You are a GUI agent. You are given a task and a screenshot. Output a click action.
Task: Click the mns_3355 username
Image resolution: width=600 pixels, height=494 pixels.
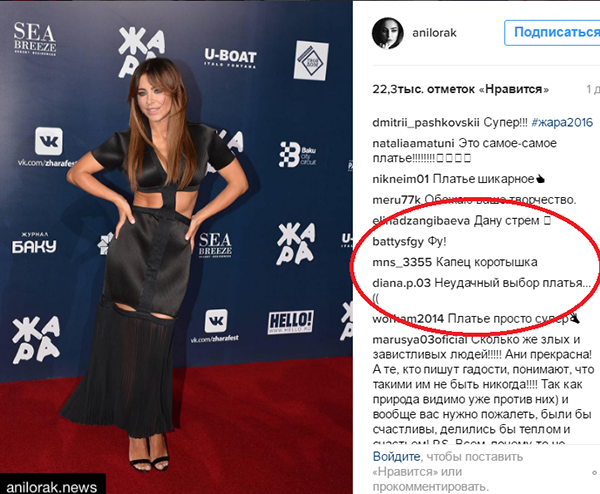[x=402, y=262]
